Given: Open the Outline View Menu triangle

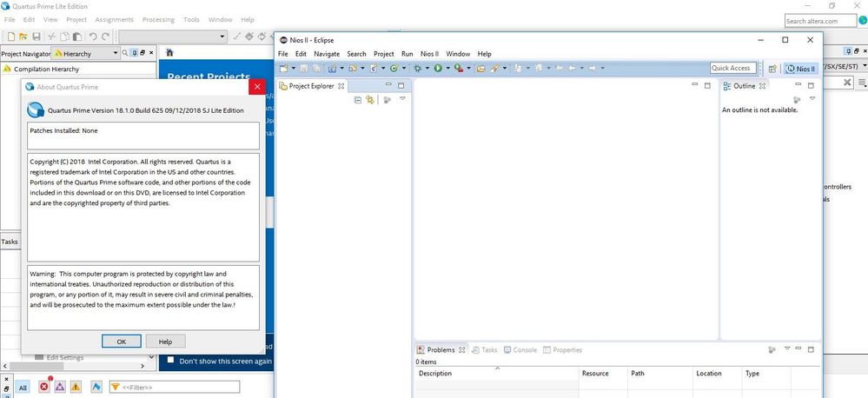Looking at the screenshot, I should click(x=812, y=98).
